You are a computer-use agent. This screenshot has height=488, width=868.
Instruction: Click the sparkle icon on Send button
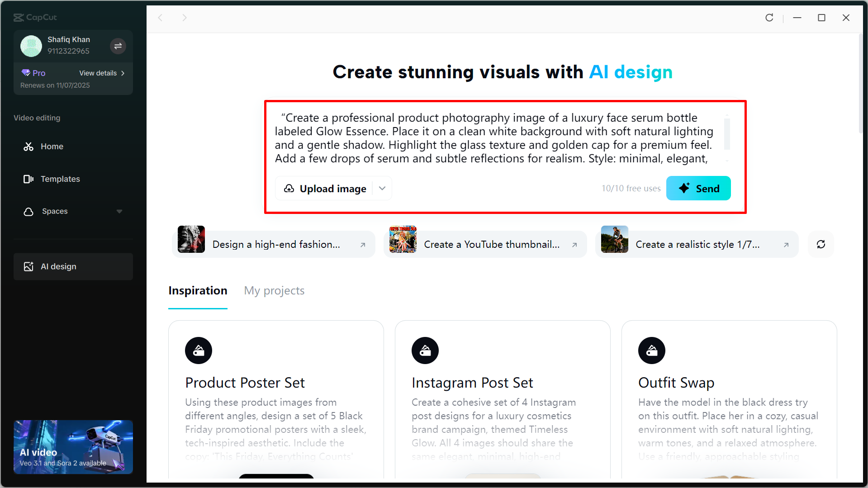click(684, 188)
